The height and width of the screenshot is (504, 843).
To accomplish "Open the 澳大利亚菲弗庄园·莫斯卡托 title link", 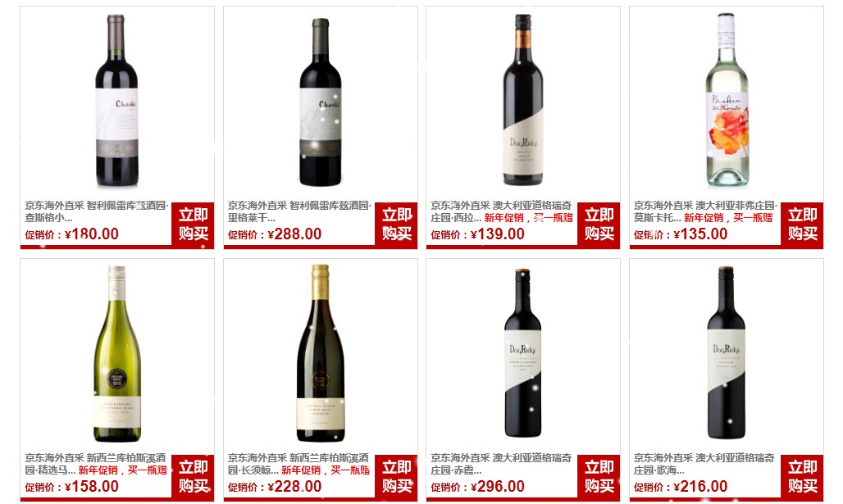I will 705,211.
